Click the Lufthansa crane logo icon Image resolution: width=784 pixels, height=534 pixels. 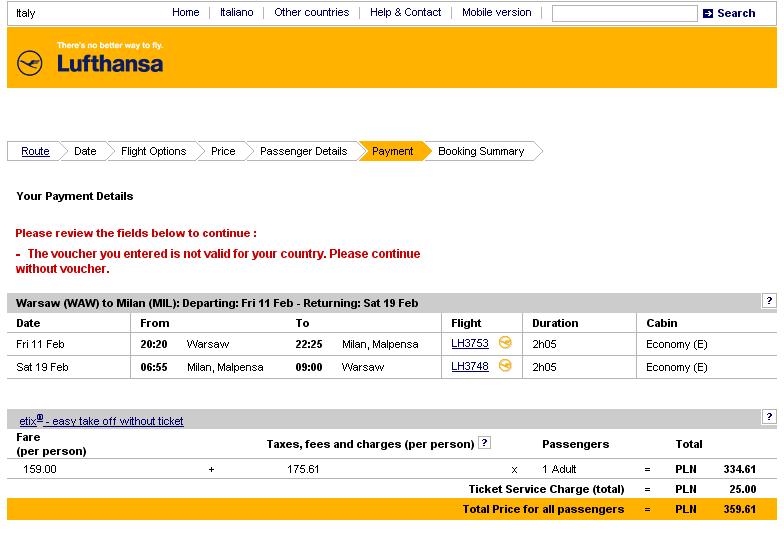[30, 63]
